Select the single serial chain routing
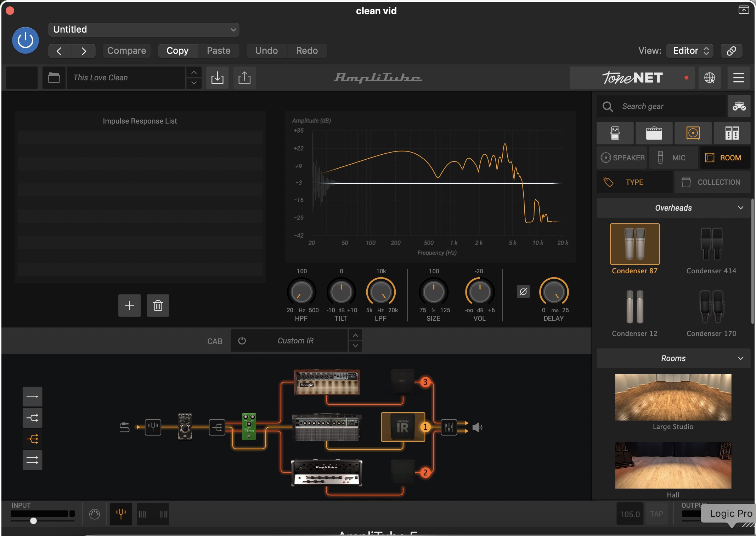756x536 pixels. (33, 397)
